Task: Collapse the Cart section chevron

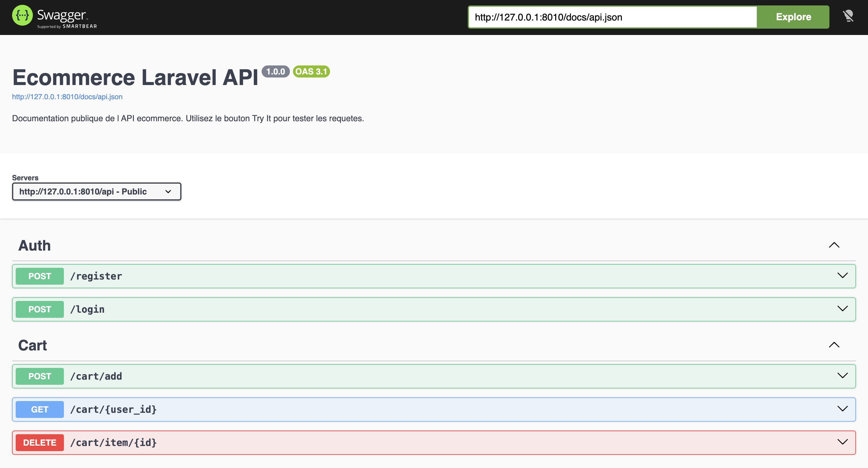Action: click(834, 345)
